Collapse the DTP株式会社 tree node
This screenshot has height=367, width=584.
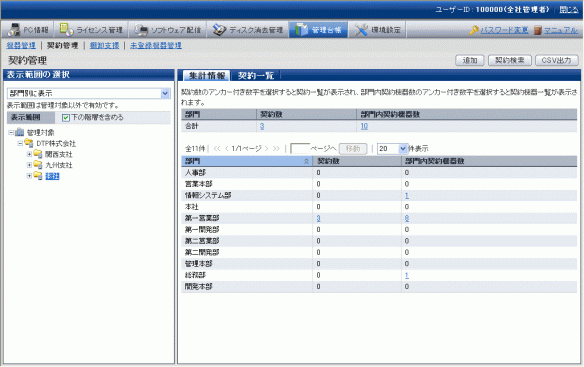point(20,143)
